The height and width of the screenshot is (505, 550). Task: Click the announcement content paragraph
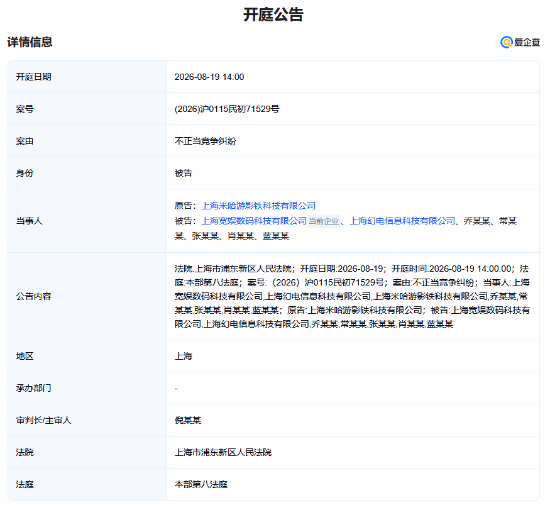(352, 296)
